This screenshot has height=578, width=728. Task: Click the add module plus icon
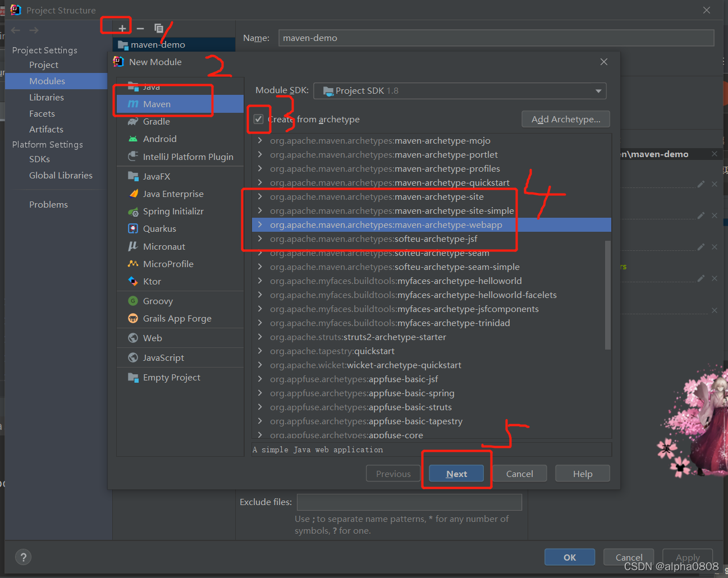tap(122, 29)
